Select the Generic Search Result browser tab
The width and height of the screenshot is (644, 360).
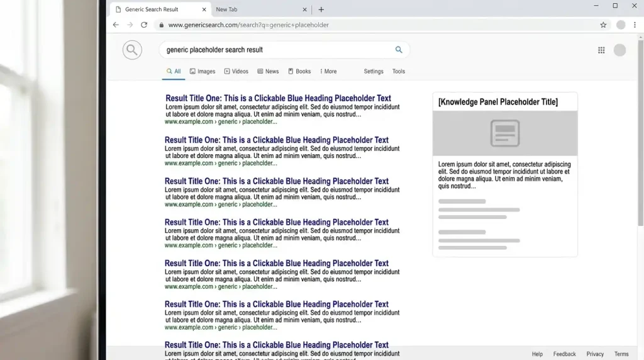(161, 9)
